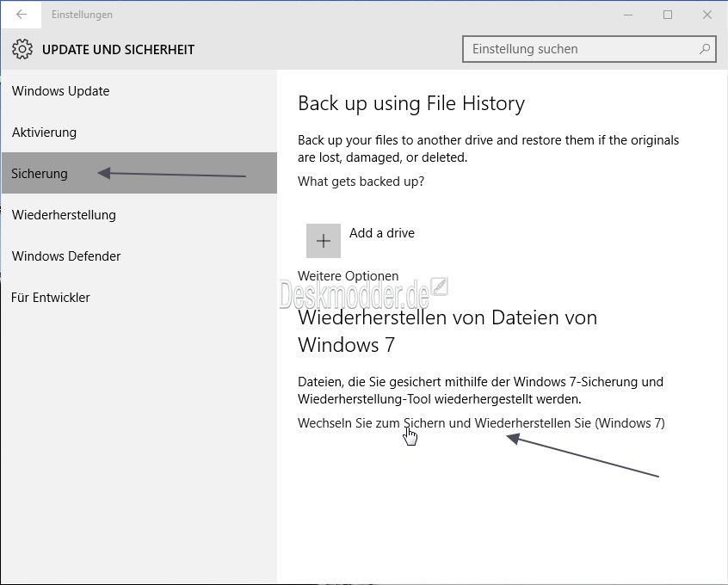
Task: Click the 'What gets backed up?' text
Action: tap(361, 182)
